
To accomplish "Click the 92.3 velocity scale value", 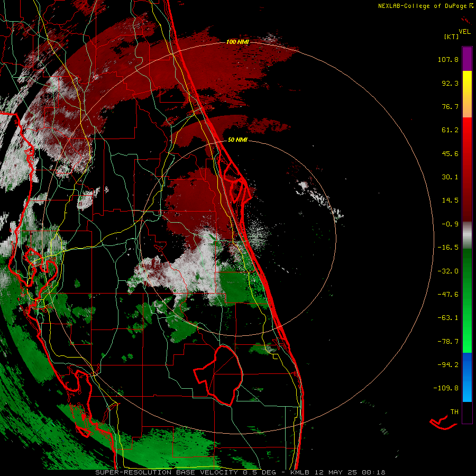I will click(x=450, y=83).
